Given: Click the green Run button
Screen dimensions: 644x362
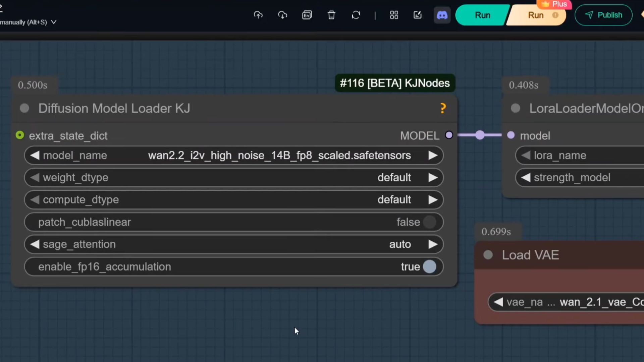Looking at the screenshot, I should pos(482,15).
